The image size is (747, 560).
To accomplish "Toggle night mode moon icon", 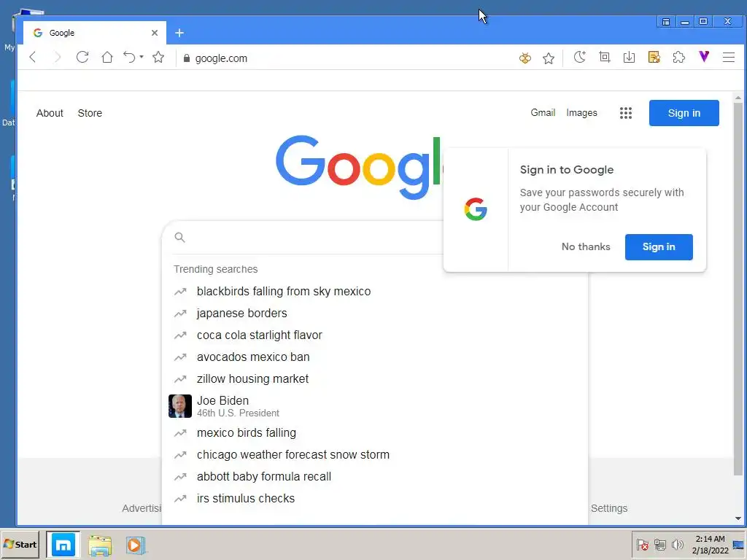I will click(579, 57).
